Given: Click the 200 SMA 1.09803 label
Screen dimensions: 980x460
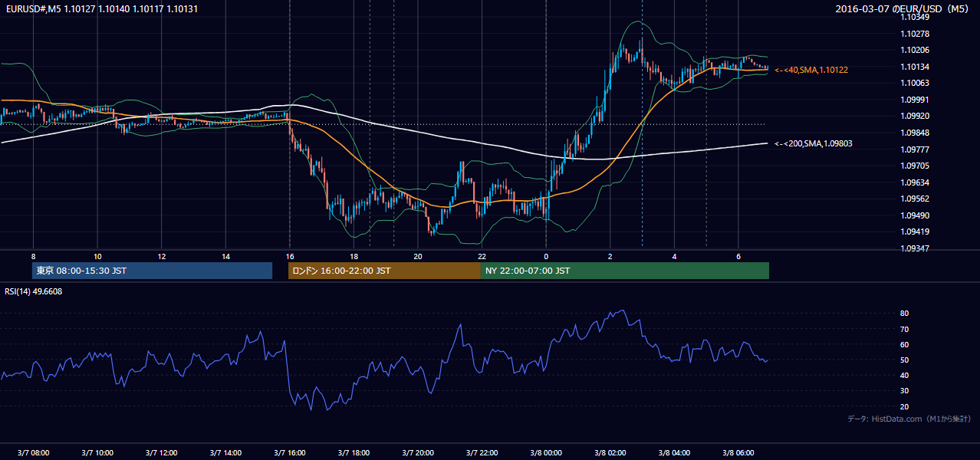Looking at the screenshot, I should [813, 143].
